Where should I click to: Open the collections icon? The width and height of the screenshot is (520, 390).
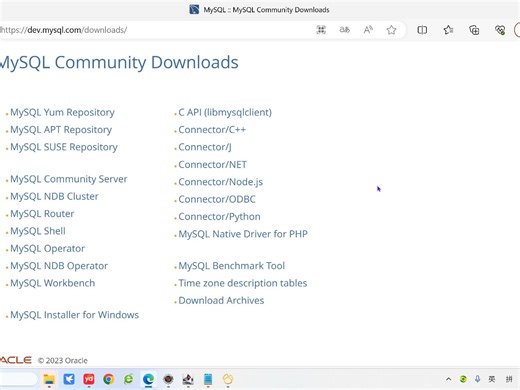[x=474, y=30]
